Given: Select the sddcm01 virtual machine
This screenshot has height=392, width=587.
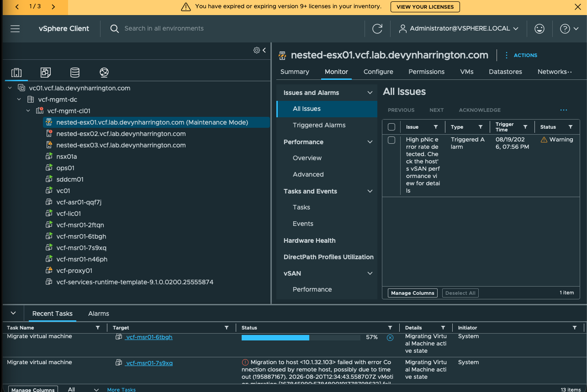Looking at the screenshot, I should 70,179.
